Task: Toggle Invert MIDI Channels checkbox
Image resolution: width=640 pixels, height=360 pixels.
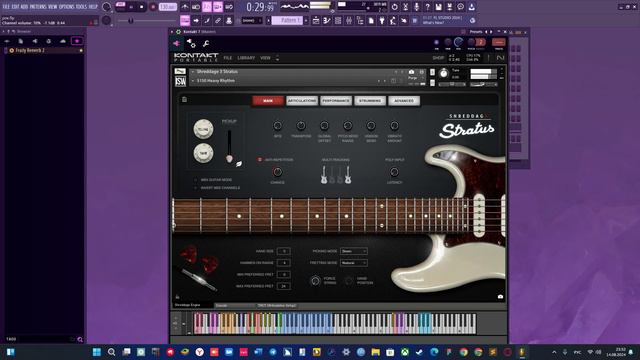Action: tap(196, 188)
